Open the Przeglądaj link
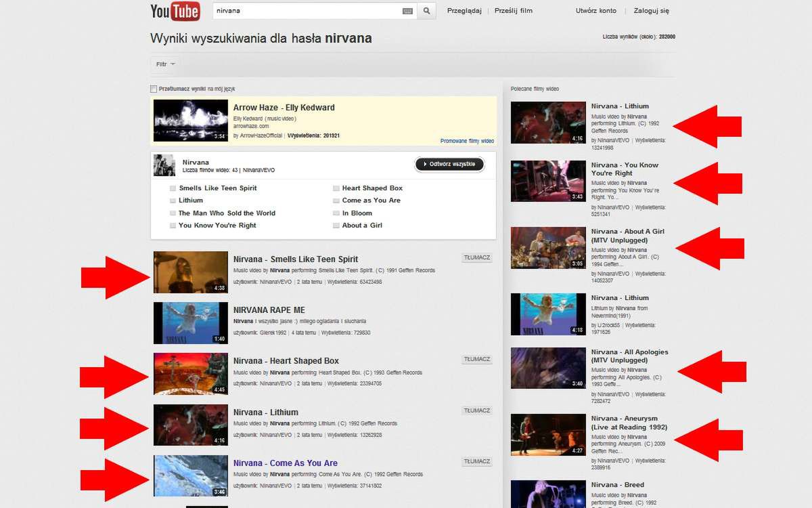 pos(464,11)
